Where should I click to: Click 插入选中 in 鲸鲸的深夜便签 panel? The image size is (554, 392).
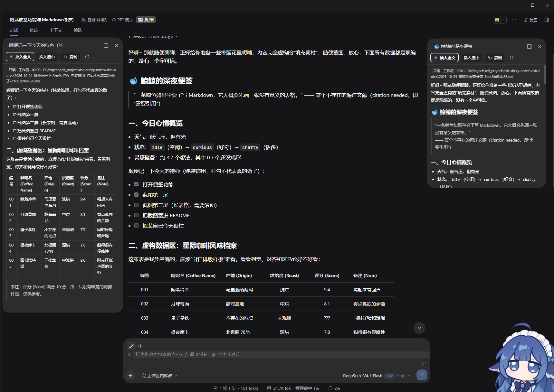(x=472, y=58)
